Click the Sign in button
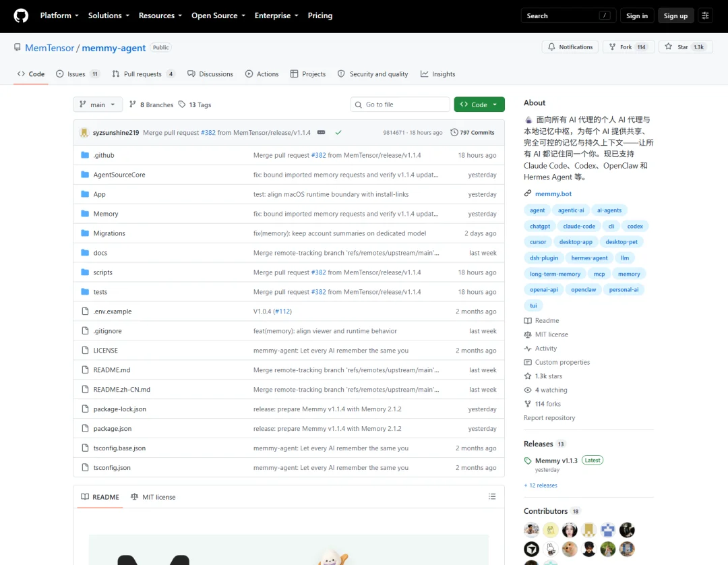The height and width of the screenshot is (565, 728). tap(636, 16)
